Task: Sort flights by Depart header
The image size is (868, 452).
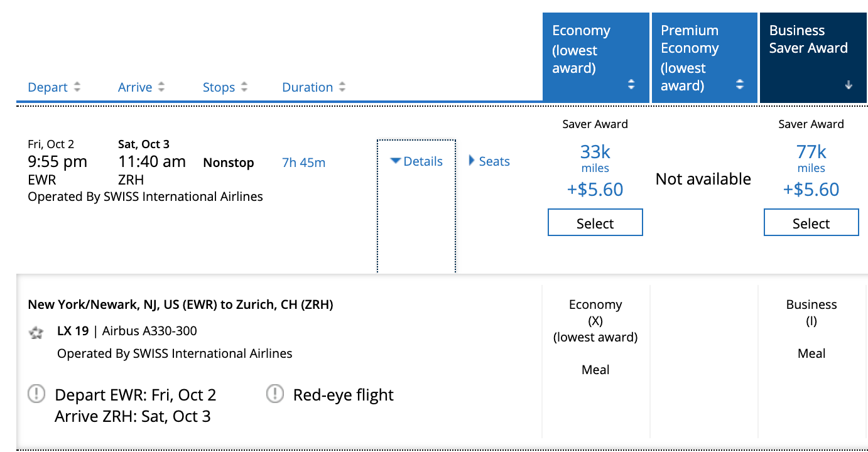Action: pos(48,87)
